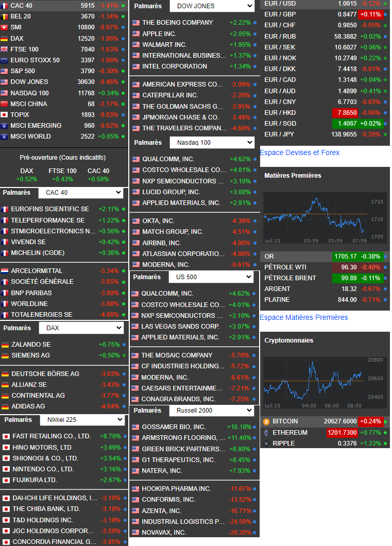Click the Swiss flag beside SMI

pos(4,27)
